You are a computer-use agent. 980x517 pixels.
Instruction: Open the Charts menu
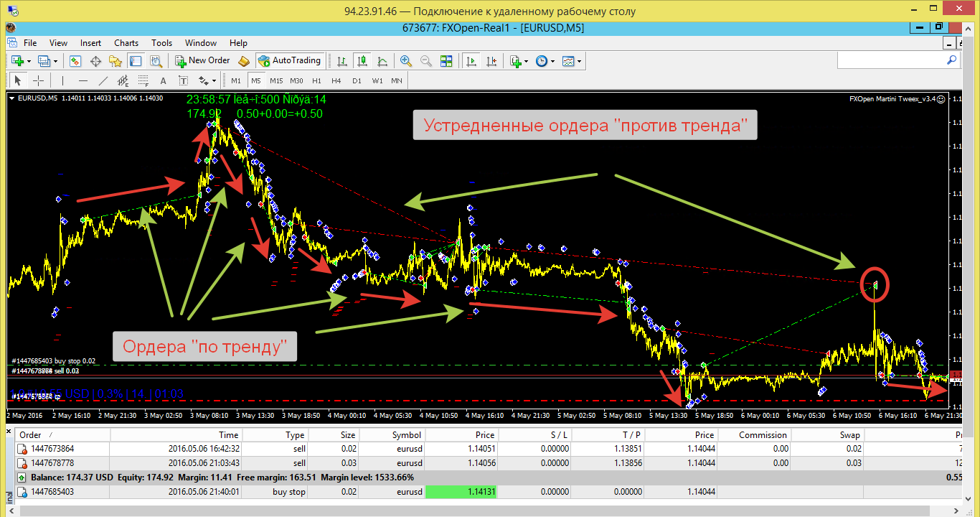[x=126, y=43]
